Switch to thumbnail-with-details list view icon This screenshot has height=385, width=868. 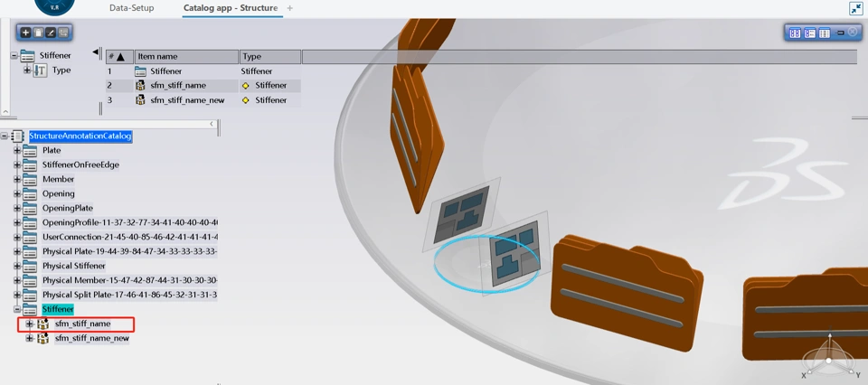[x=810, y=33]
